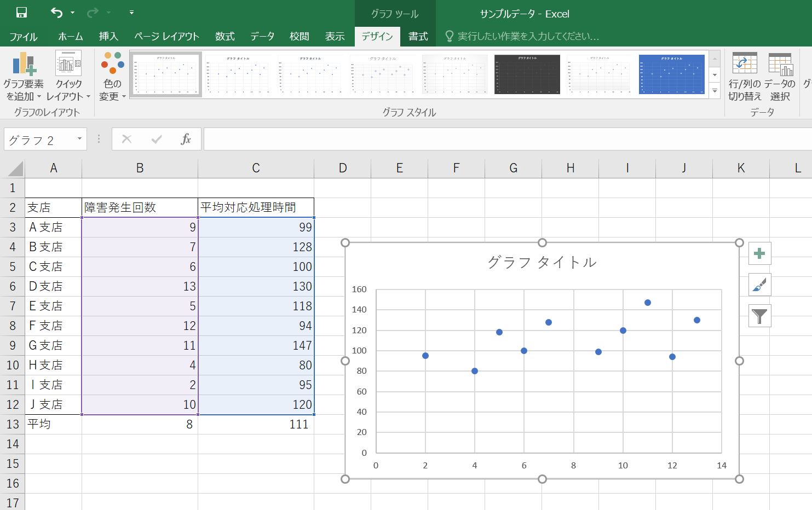Click the 平均 cell in row 13

pos(54,424)
